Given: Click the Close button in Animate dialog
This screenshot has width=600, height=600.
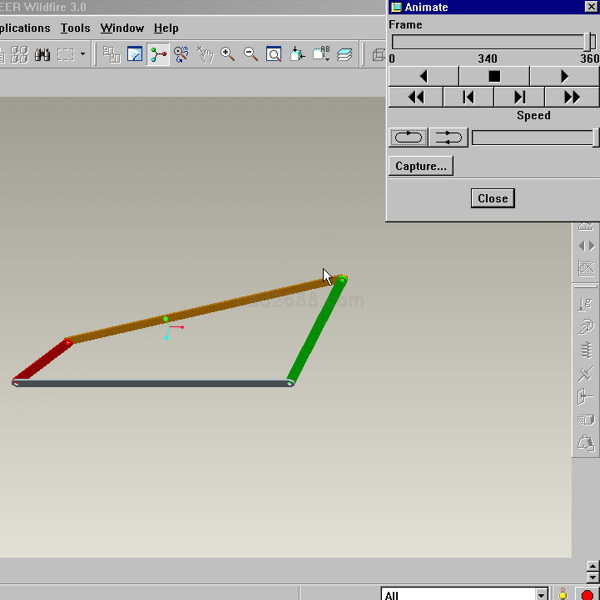Looking at the screenshot, I should click(492, 198).
